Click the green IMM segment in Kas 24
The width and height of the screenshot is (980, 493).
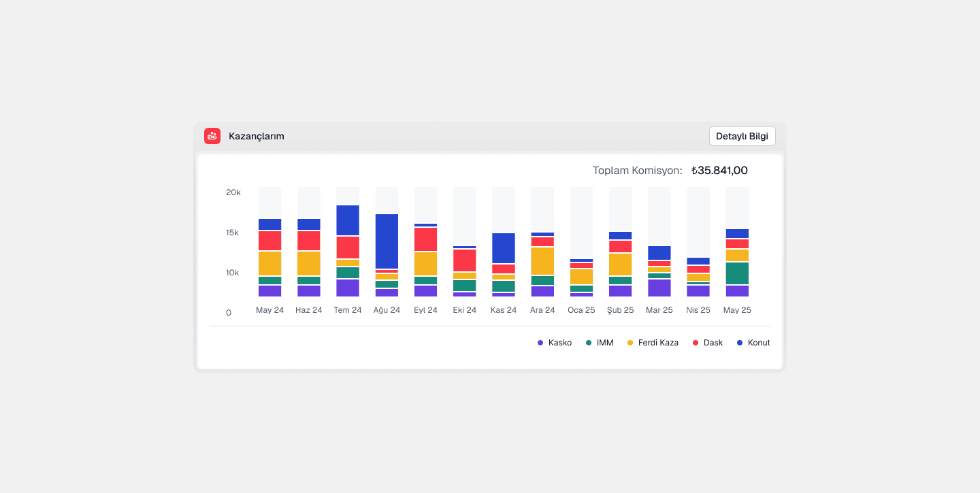tap(504, 286)
